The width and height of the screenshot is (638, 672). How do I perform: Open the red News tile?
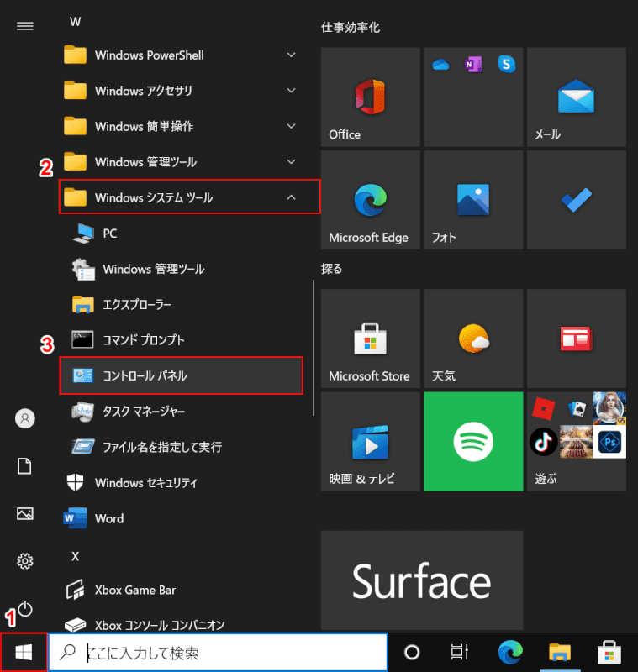[x=577, y=339]
